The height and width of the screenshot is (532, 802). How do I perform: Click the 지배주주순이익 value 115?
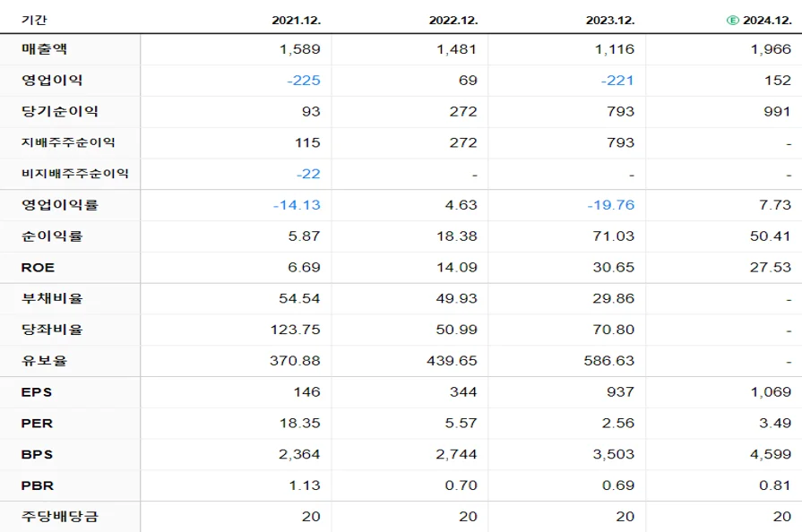(307, 143)
